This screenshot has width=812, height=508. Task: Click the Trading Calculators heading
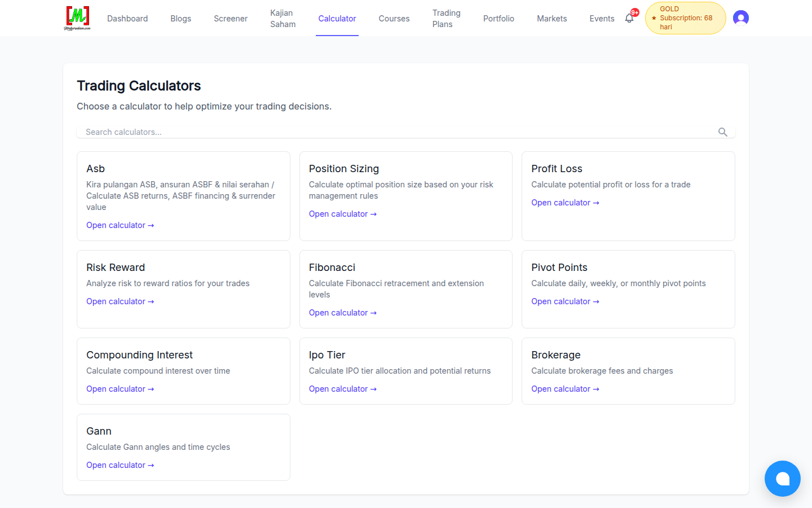139,86
